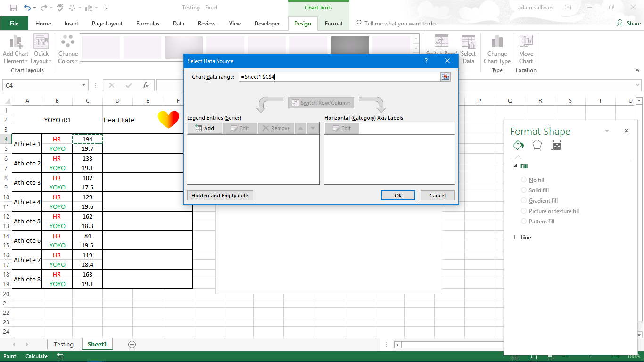Open Fill & Line options in Format Shape
Viewport: 644px width, 362px height.
(x=518, y=146)
